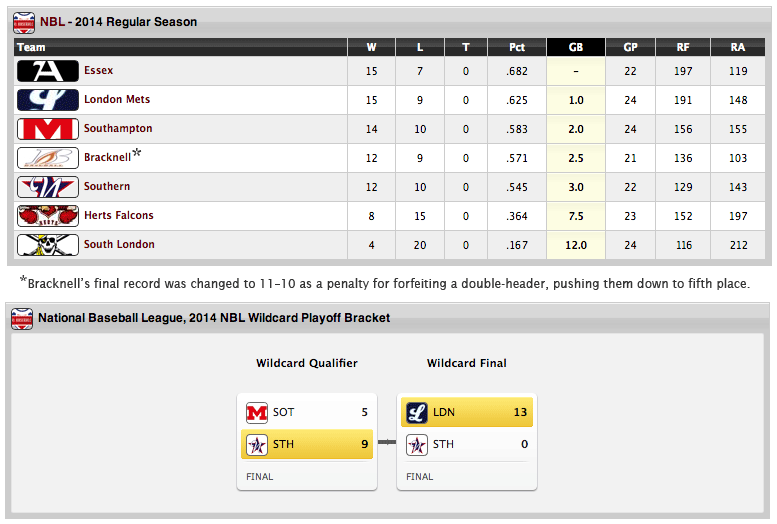Open the London Mets team link
777x524 pixels.
[117, 100]
